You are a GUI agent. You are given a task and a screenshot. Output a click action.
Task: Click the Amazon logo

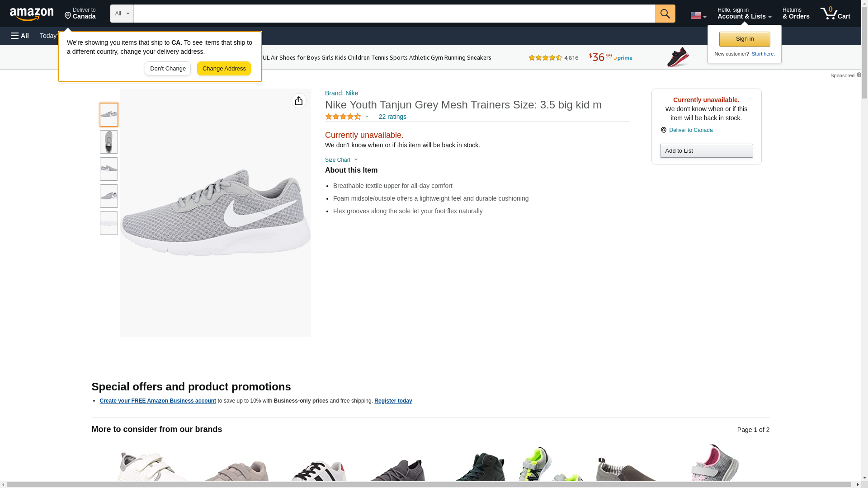[32, 14]
